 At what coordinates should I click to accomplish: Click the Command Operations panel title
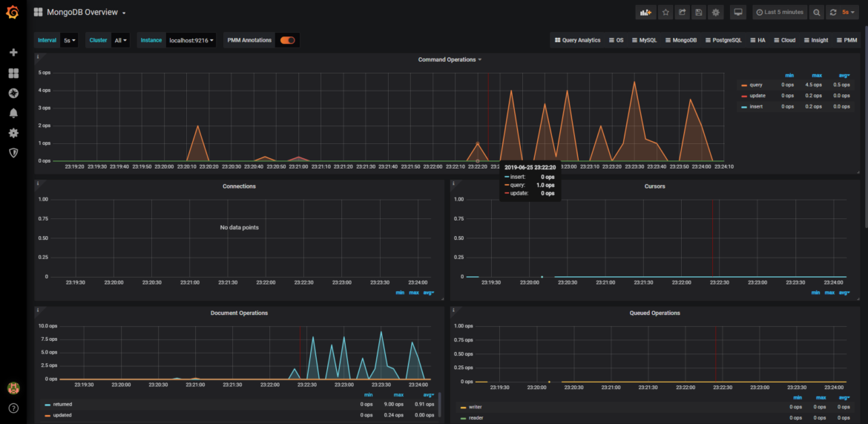tap(449, 59)
